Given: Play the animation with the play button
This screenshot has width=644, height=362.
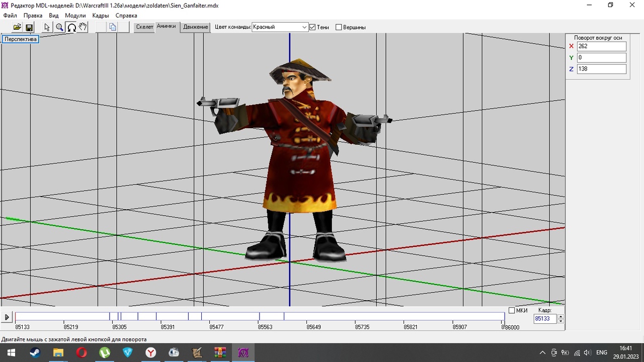Looking at the screenshot, I should point(7,317).
